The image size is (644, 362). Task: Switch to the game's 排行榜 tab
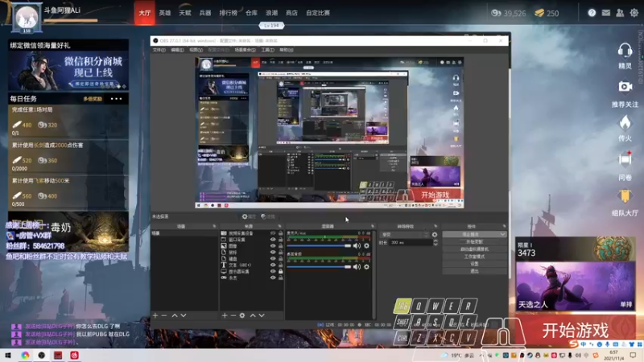(228, 13)
